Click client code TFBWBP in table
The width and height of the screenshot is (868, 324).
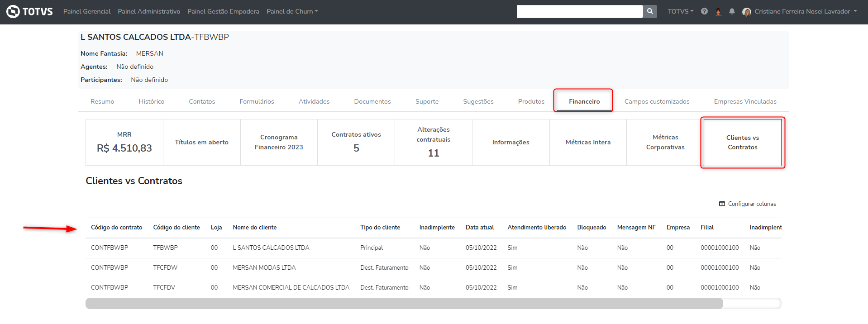[165, 248]
